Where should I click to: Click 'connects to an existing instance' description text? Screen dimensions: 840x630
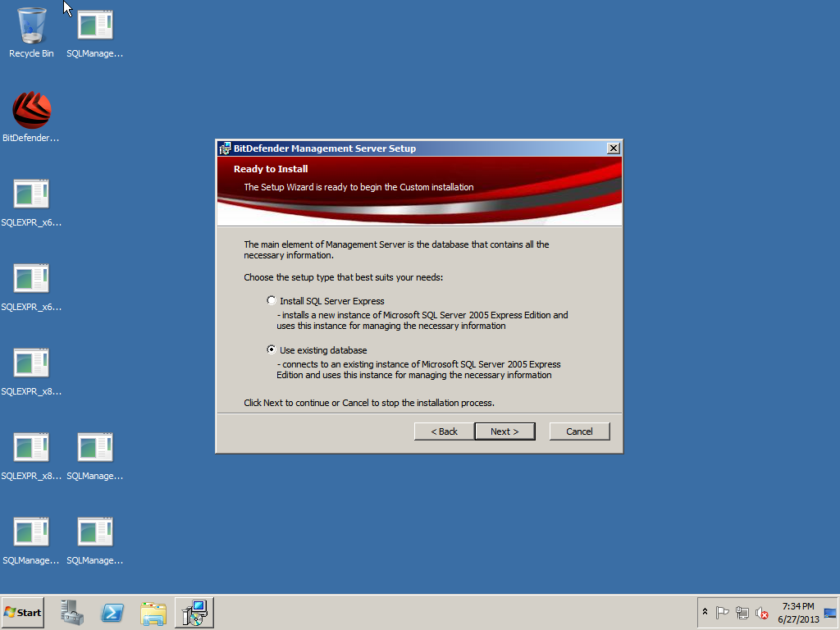point(418,370)
